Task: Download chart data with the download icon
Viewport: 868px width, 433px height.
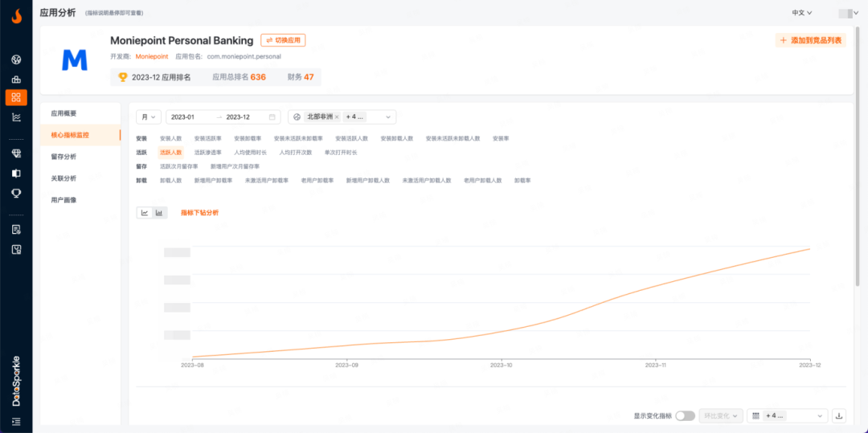Action: (x=839, y=416)
